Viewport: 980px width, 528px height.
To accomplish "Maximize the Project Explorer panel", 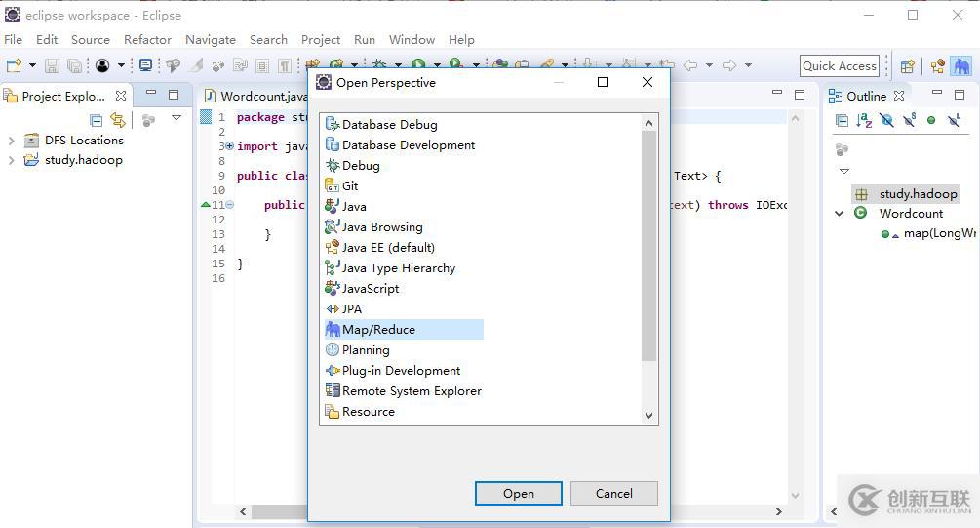I will (x=174, y=95).
